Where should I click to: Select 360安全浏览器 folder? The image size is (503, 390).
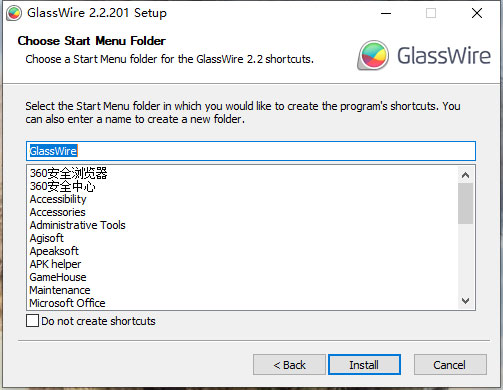(x=69, y=173)
